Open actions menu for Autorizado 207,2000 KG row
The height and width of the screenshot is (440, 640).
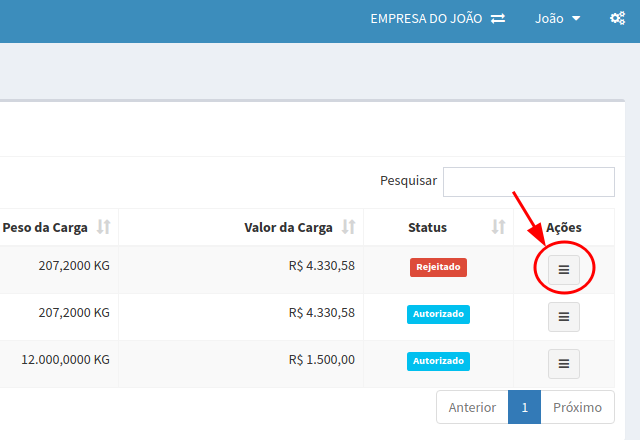(563, 316)
